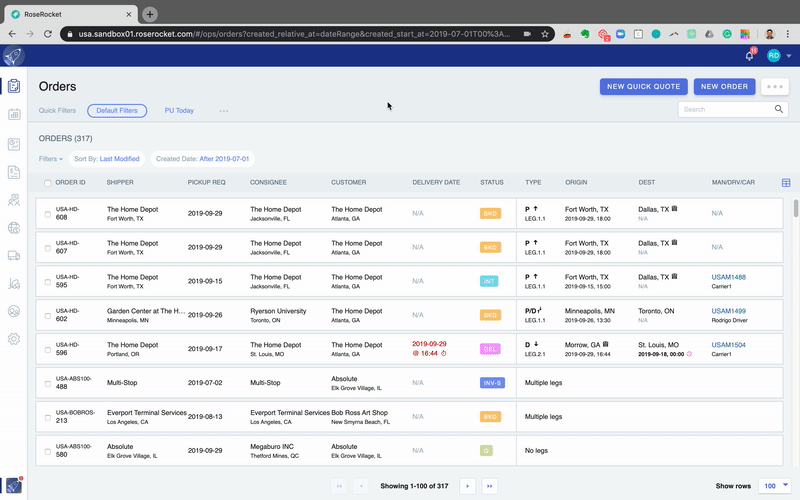Click New Order button
The width and height of the screenshot is (800, 500).
(724, 87)
